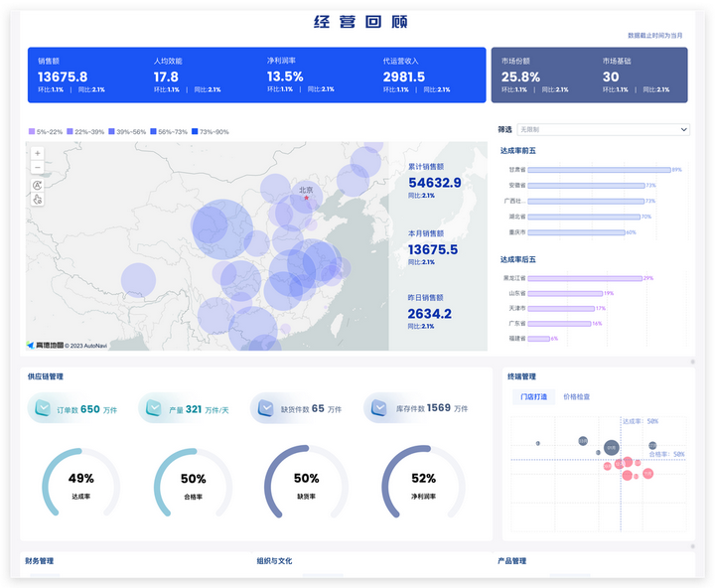715x588 pixels.
Task: Switch to the 门店打造 tab
Action: point(533,397)
